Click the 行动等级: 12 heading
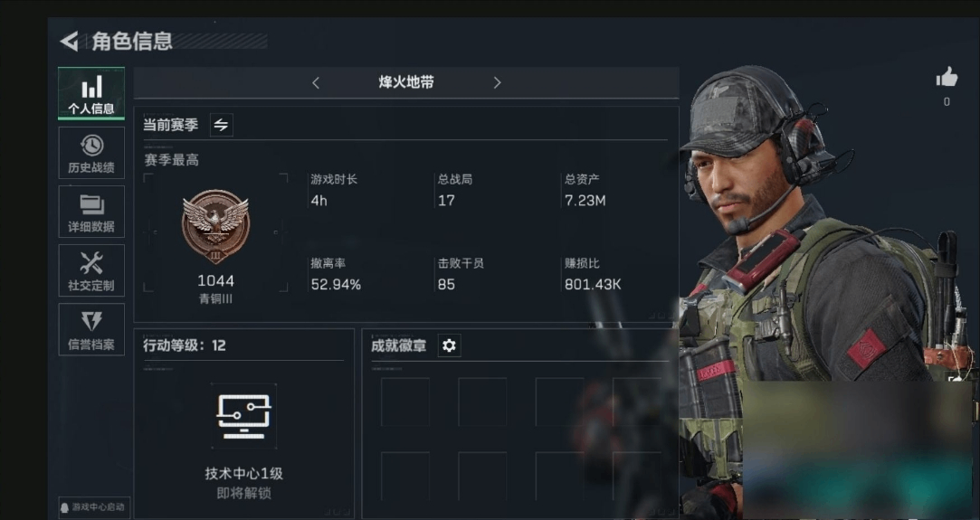This screenshot has width=980, height=520. click(185, 345)
